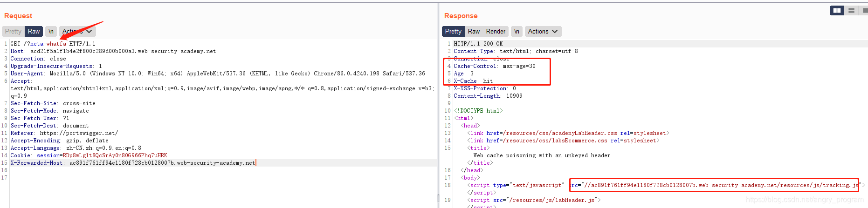Screen dimensions: 868x208
Task: Click the 'Response' panel heading
Action: tap(461, 16)
